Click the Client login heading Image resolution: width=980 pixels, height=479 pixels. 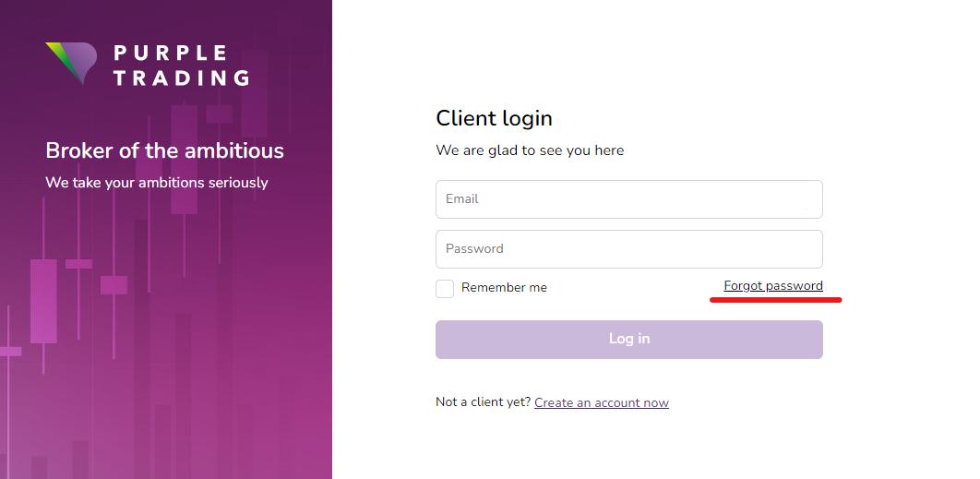494,118
